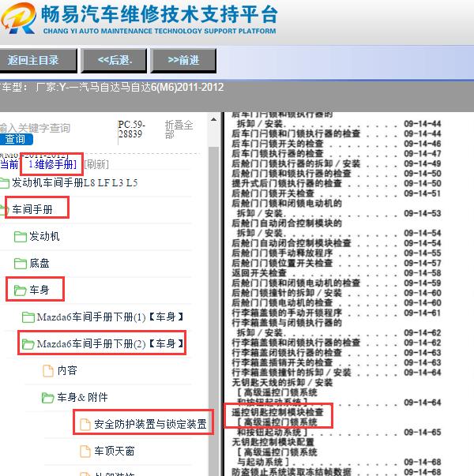
Task: Click the folder icon beside 发动机
Action: click(21, 237)
